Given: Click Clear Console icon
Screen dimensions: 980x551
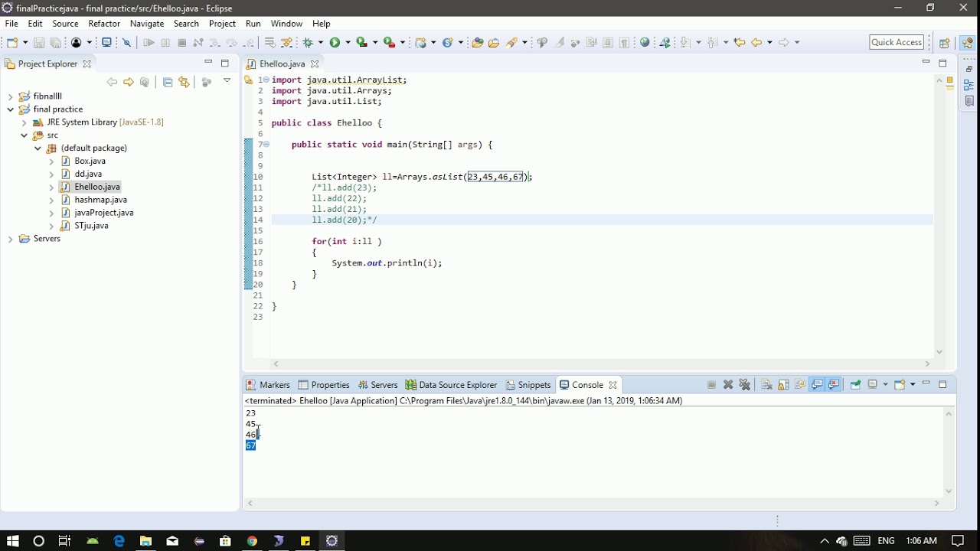Looking at the screenshot, I should click(766, 385).
